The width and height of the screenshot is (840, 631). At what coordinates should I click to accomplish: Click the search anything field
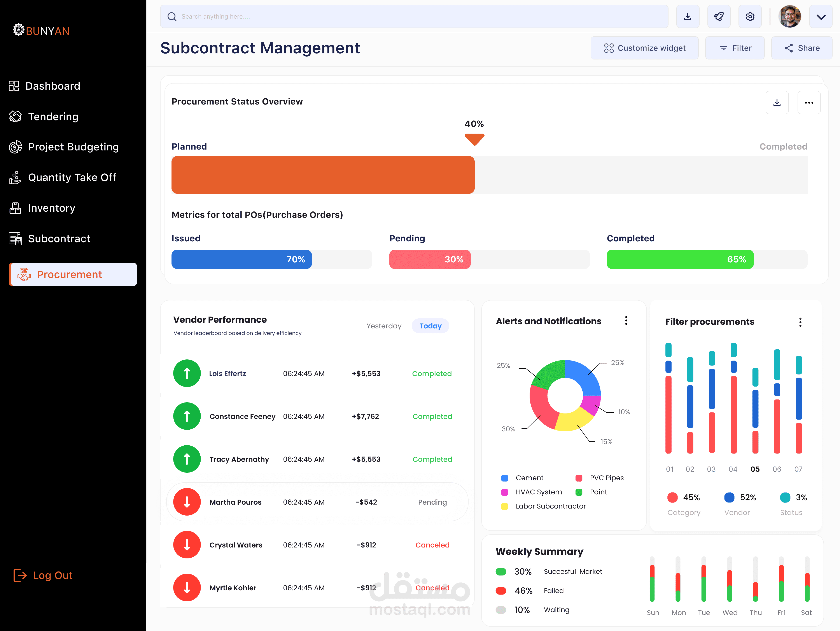click(414, 17)
